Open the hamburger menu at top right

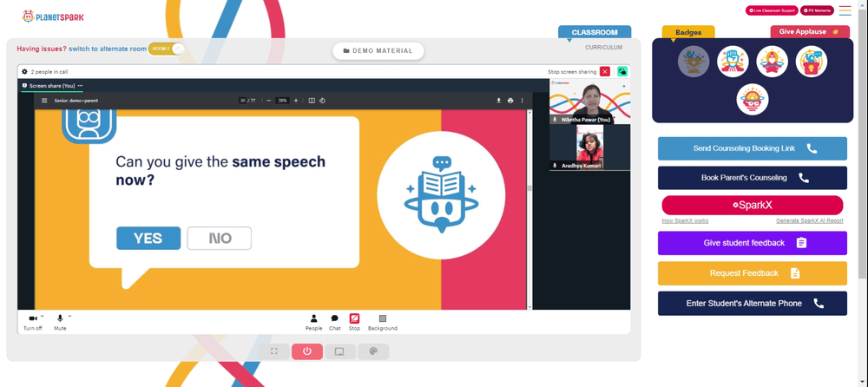coord(845,10)
